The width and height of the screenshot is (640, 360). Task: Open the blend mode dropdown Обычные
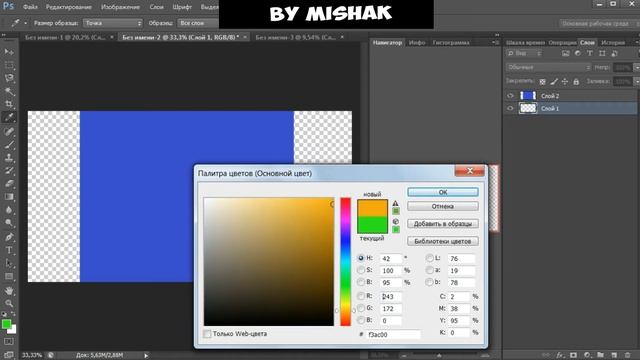[x=549, y=67]
